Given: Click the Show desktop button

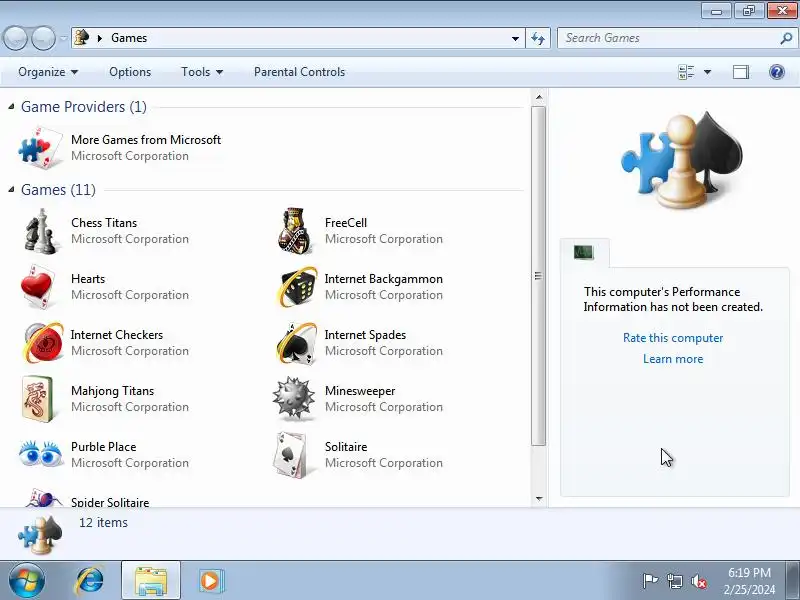Looking at the screenshot, I should pyautogui.click(x=793, y=580).
